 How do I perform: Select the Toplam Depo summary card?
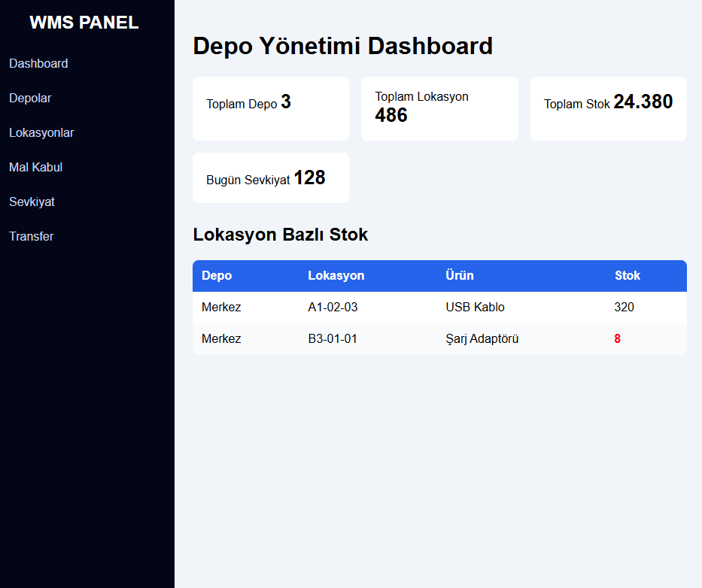270,108
